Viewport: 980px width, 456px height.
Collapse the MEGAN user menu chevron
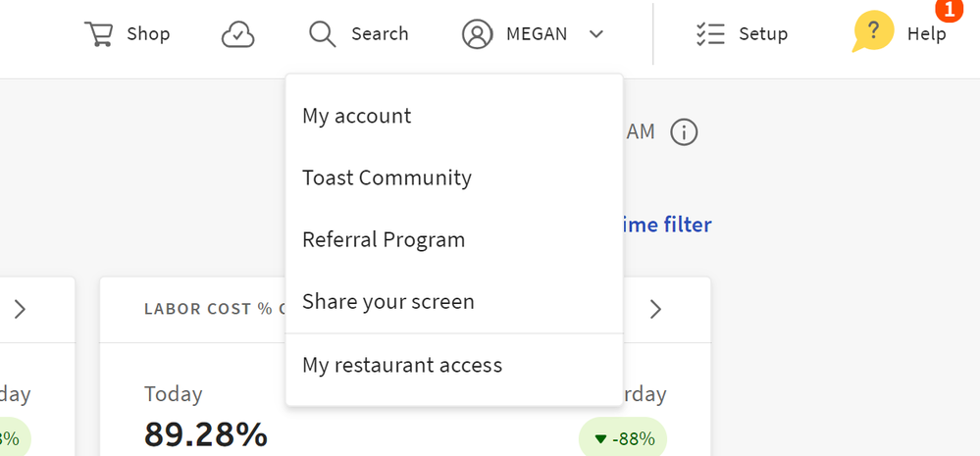click(596, 34)
